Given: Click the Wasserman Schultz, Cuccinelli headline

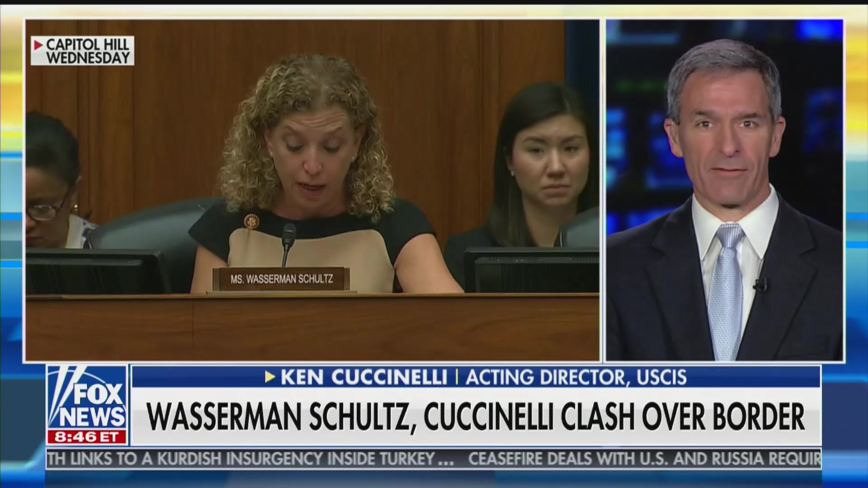Looking at the screenshot, I should click(x=476, y=417).
